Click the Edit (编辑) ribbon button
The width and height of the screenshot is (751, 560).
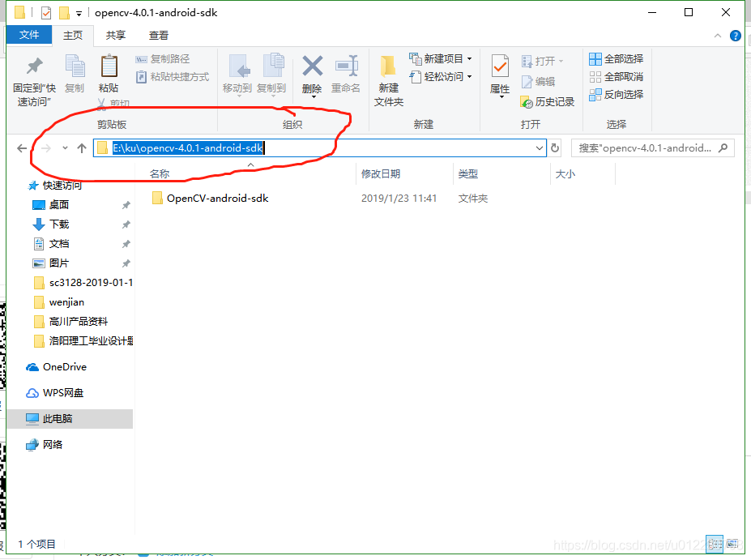coord(539,81)
